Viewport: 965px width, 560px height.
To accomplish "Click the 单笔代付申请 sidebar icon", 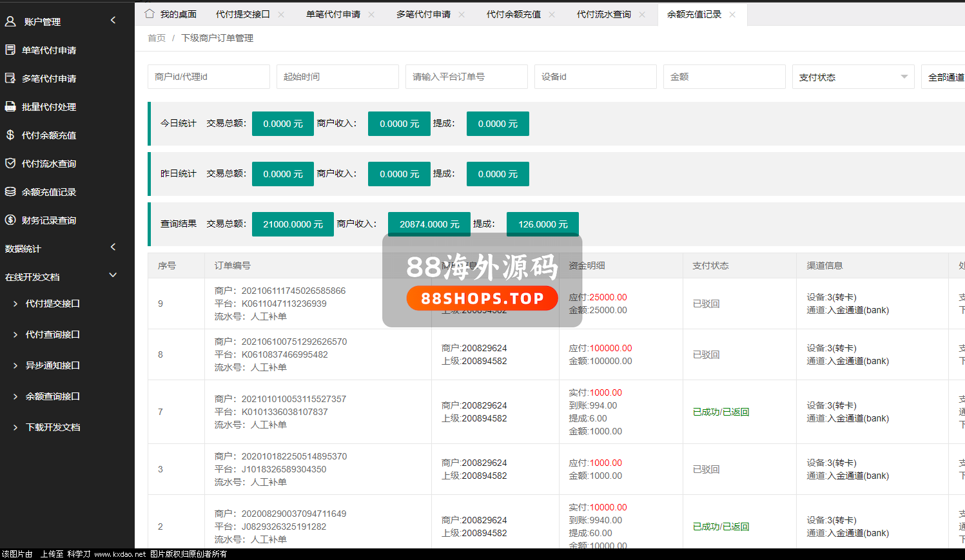I will pos(10,50).
